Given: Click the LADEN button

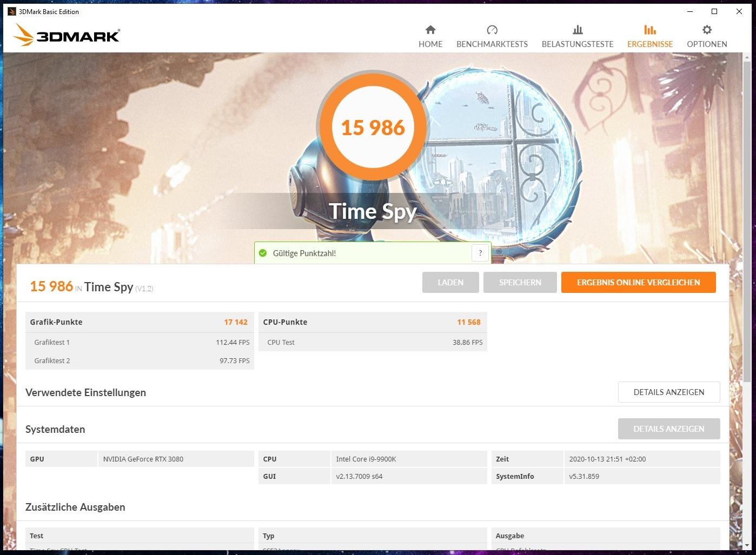Looking at the screenshot, I should point(450,282).
